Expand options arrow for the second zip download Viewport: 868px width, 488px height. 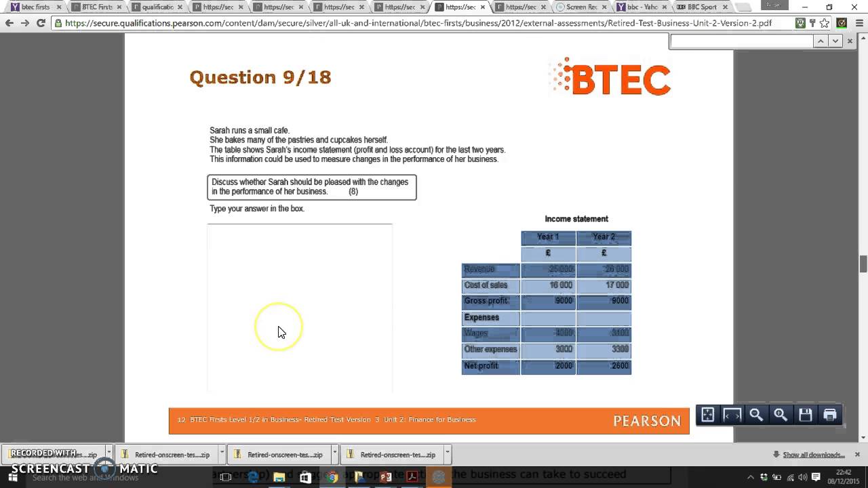222,455
